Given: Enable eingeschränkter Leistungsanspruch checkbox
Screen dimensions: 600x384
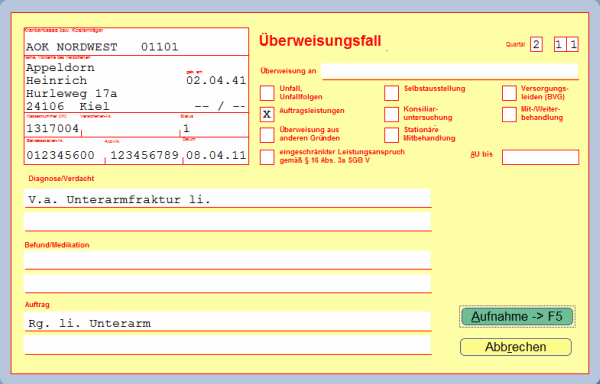Looking at the screenshot, I should [x=267, y=157].
